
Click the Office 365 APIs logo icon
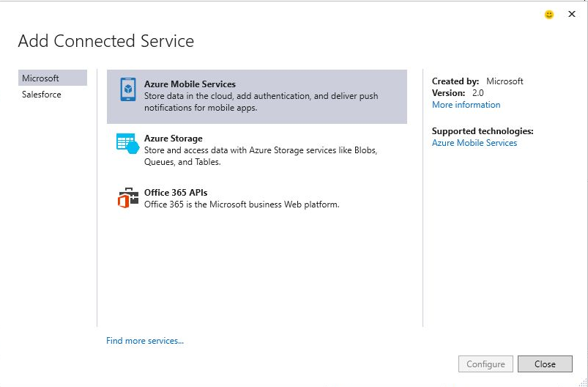coord(127,198)
